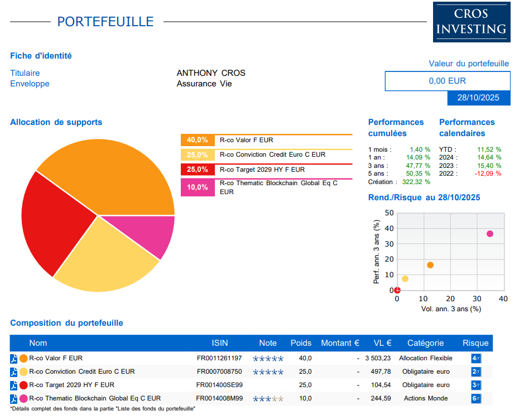Click the Risque column header
Screen dimensions: 524x420
point(475,343)
